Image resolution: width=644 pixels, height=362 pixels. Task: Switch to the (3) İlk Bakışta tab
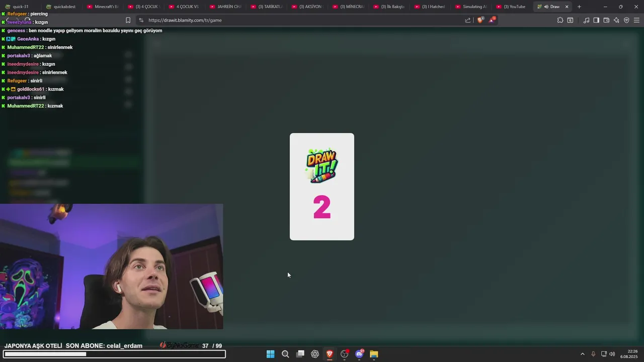(388, 7)
